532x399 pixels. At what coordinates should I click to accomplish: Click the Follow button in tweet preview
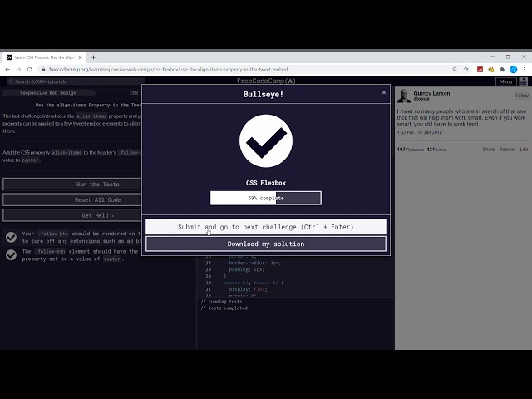pos(522,96)
